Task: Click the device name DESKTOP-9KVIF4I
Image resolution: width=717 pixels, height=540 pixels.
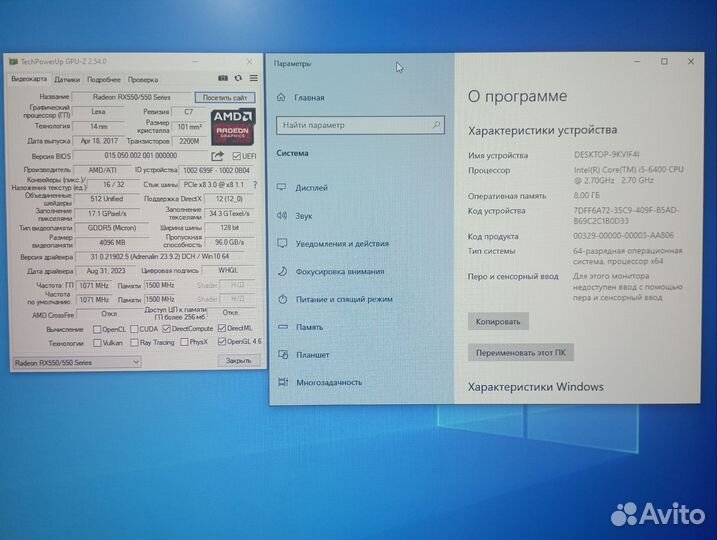Action: point(607,155)
